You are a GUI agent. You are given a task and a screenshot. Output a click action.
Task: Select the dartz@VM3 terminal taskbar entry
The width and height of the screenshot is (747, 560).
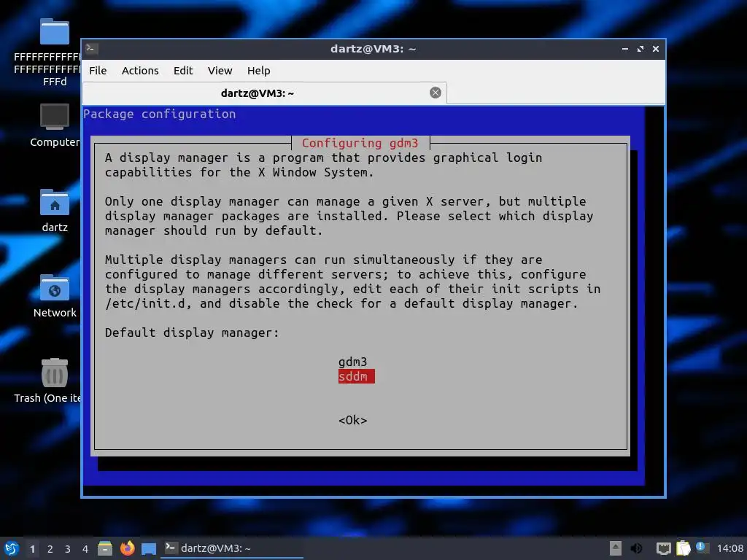(232, 548)
